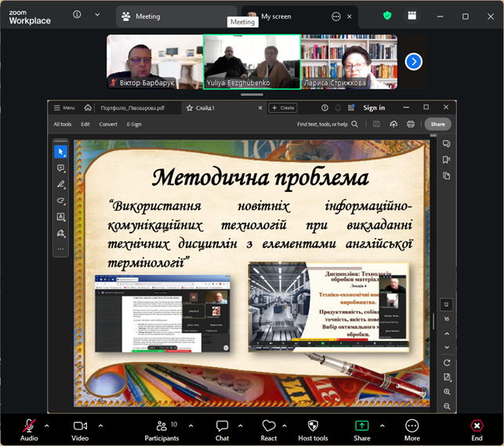This screenshot has height=446, width=504.
Task: Expand the Zoom Workplace dropdown chevron
Action: click(x=97, y=14)
